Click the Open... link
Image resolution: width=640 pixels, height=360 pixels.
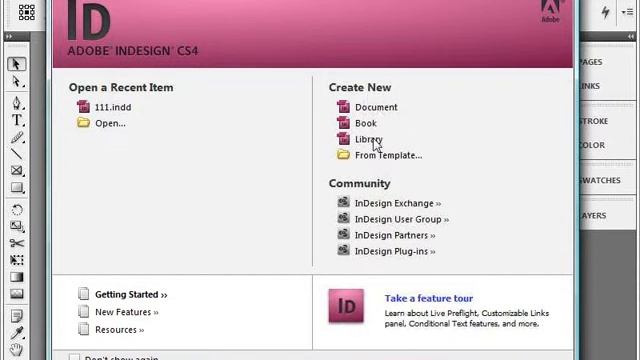tap(110, 123)
